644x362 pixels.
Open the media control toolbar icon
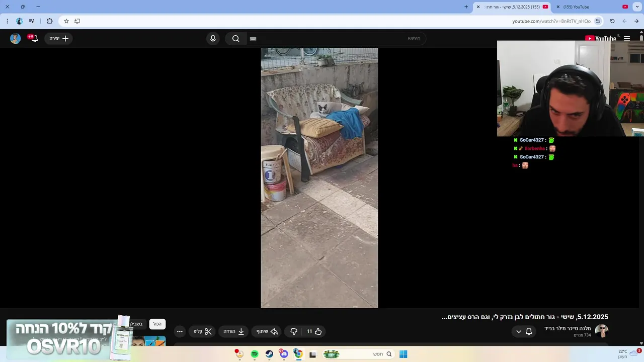[32, 21]
